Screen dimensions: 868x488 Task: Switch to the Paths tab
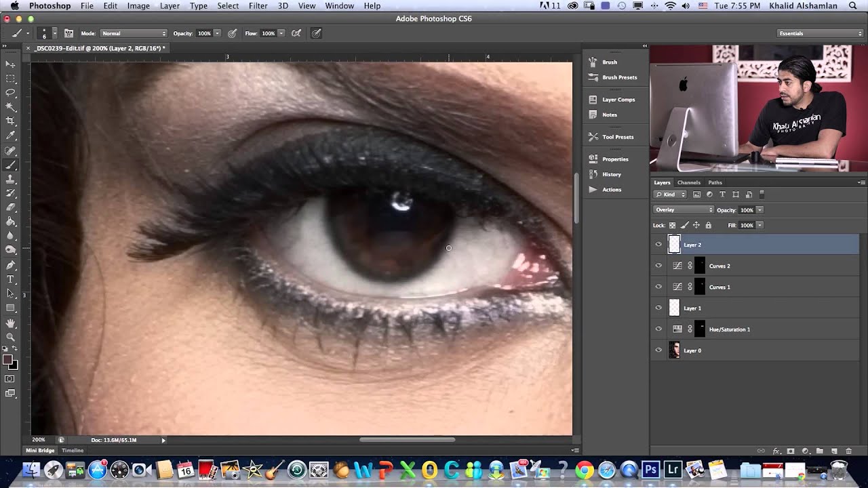coord(715,182)
